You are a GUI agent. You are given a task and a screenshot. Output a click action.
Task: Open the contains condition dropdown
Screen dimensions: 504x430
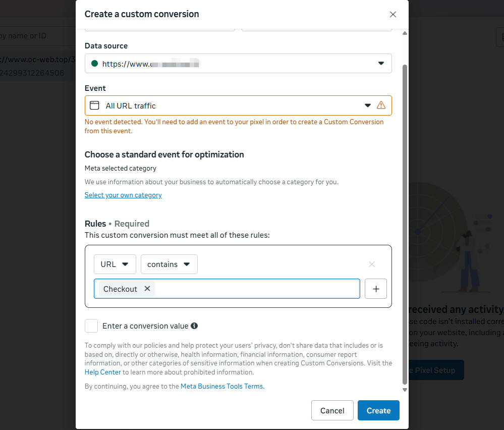[169, 264]
